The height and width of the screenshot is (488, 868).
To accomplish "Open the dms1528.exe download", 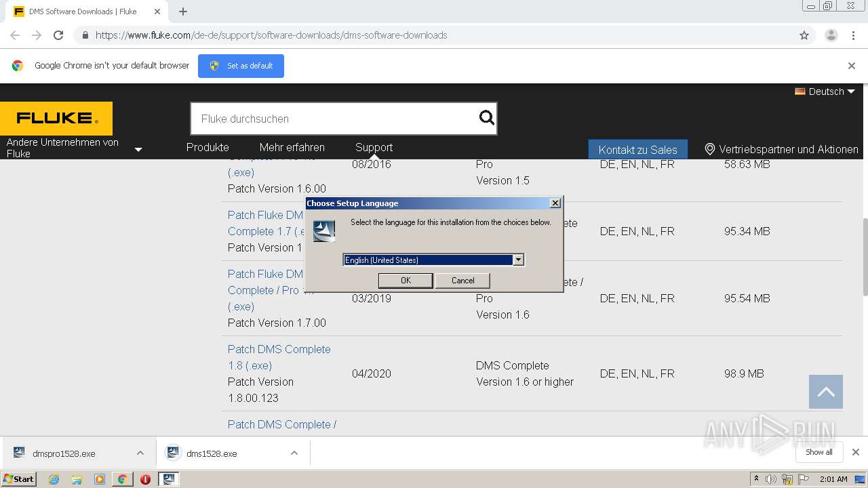I will [212, 453].
